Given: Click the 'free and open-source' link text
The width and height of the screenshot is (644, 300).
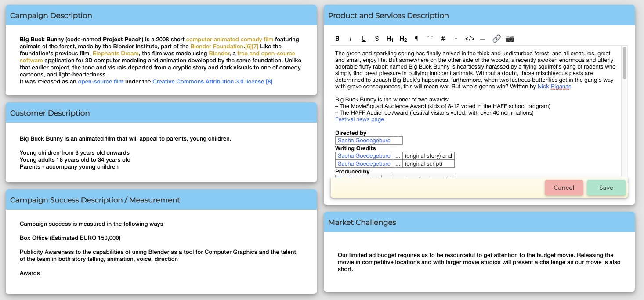Looking at the screenshot, I should (266, 54).
